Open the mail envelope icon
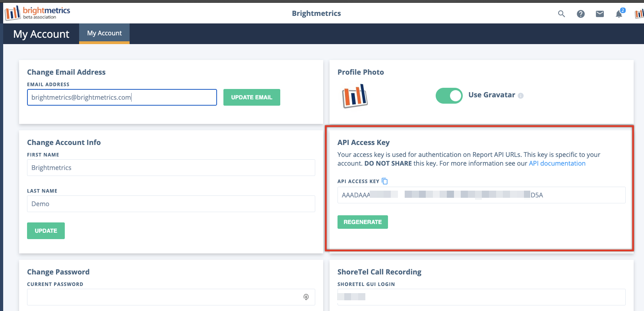This screenshot has height=311, width=644. pos(600,14)
